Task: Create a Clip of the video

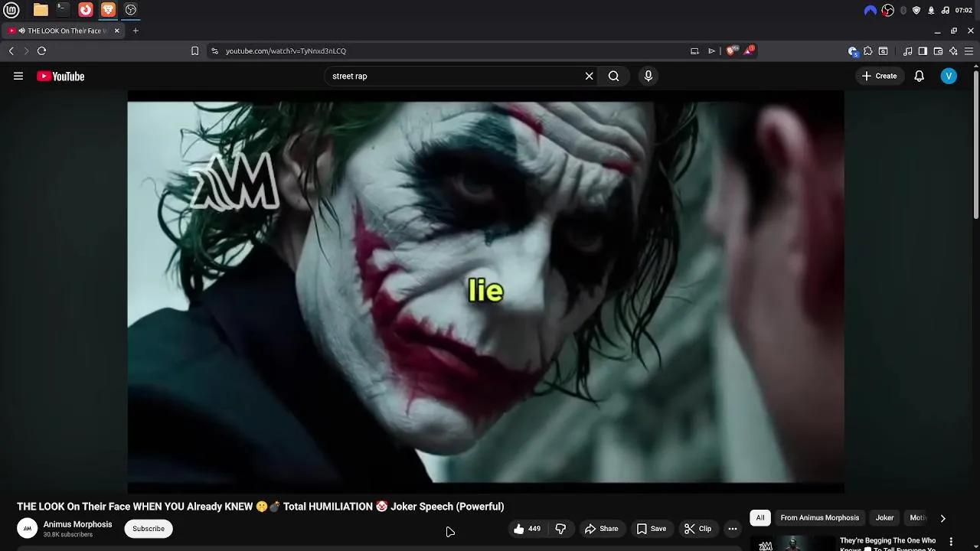Action: [697, 529]
